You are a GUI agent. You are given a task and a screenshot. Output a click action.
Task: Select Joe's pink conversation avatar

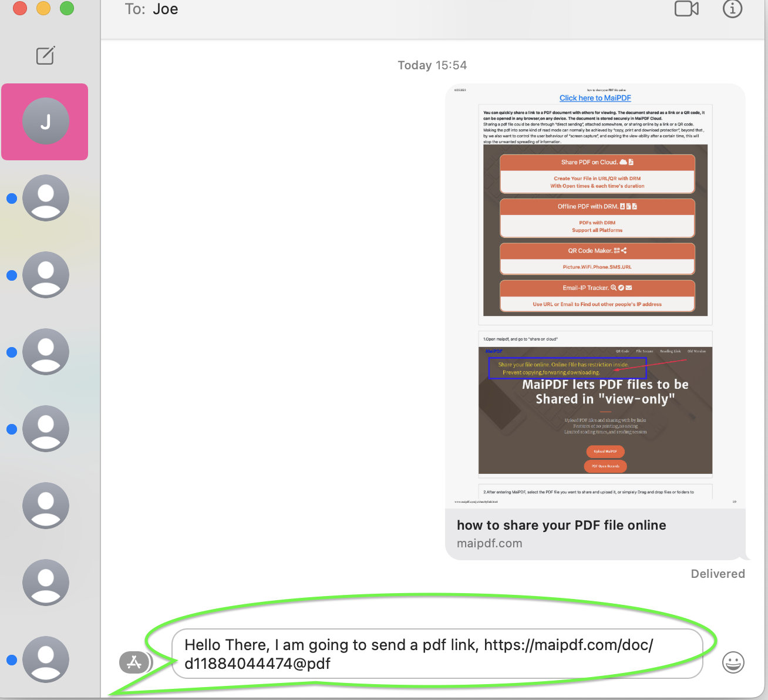click(45, 122)
